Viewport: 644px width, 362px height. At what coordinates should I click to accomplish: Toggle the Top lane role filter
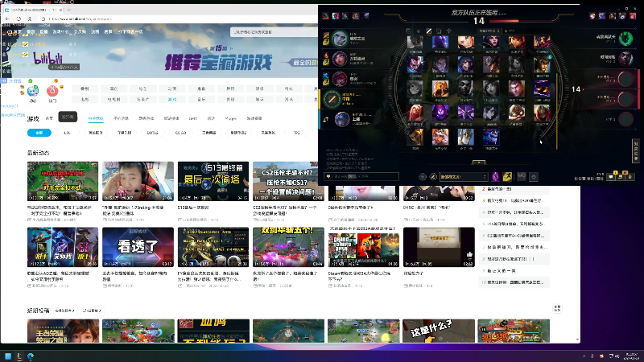(x=409, y=31)
